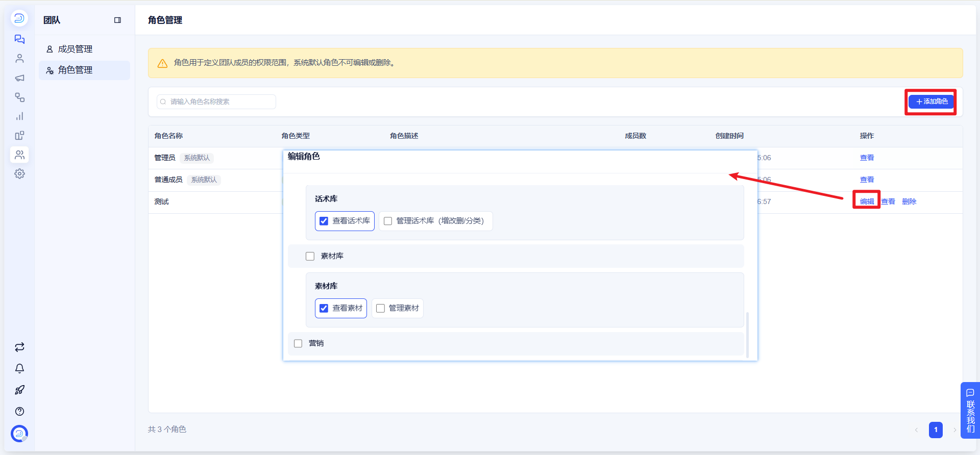980x455 pixels.
Task: Collapse the 团队 panel with toggle icon
Action: pyautogui.click(x=117, y=20)
